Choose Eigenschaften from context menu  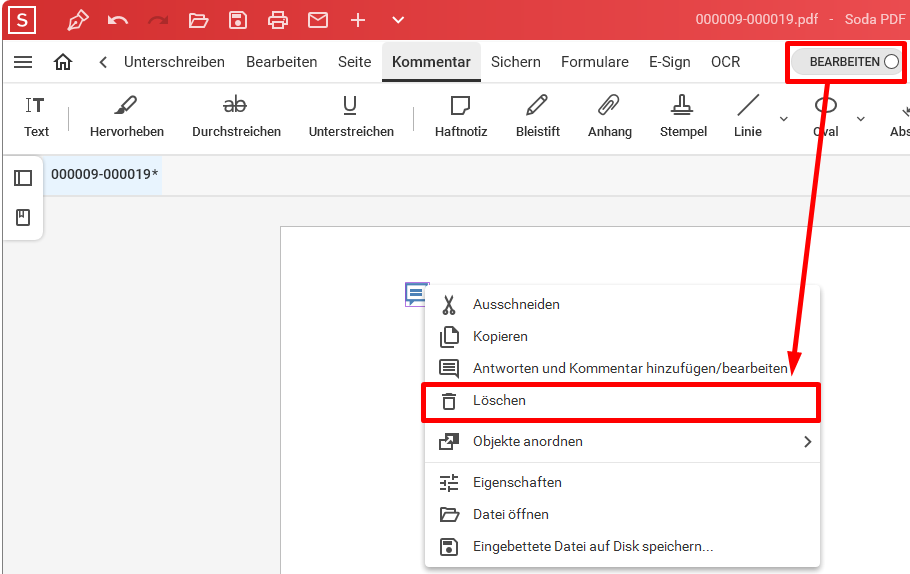pyautogui.click(x=622, y=482)
